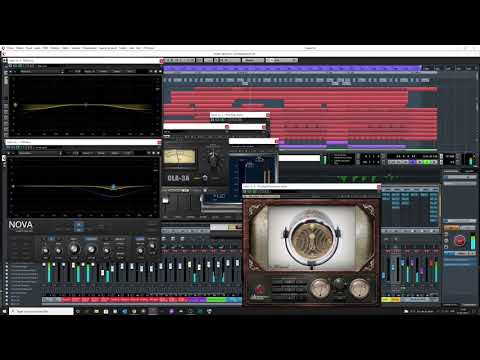The height and width of the screenshot is (360, 480).
Task: Click the dark center knob between the mic plugin gauges
Action: point(339,284)
